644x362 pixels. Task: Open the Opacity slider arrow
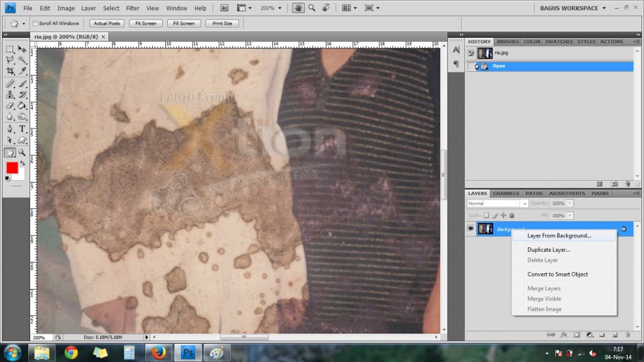click(x=570, y=203)
